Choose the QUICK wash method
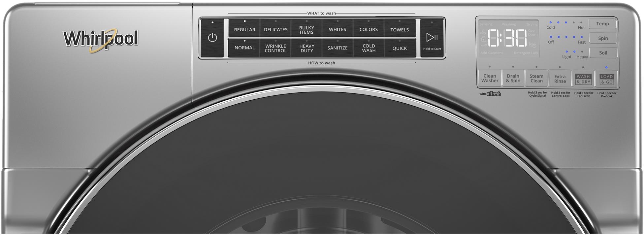Viewport: 644px width, 235px height. (400, 48)
